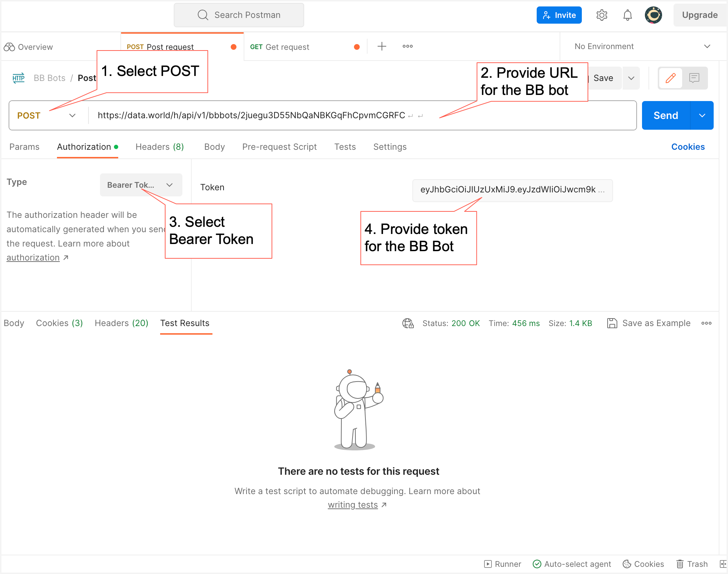Expand the Bearer Token type dropdown
This screenshot has height=574, width=728.
click(141, 185)
